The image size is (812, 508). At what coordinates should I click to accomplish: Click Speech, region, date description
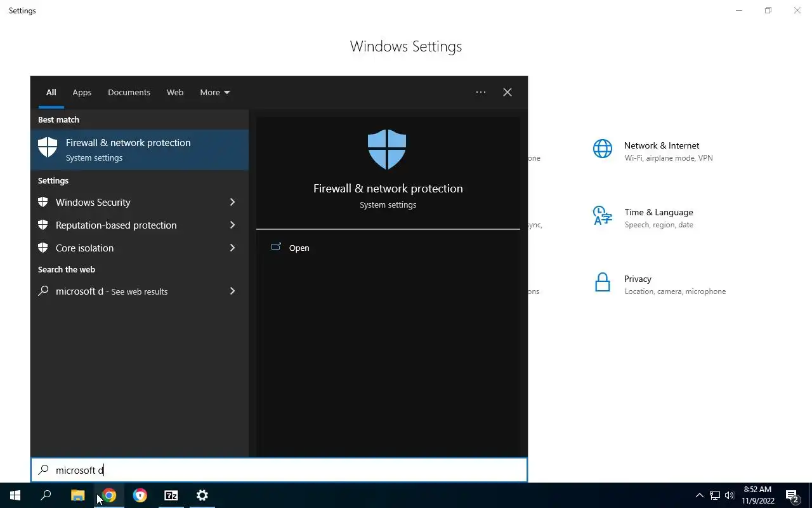pyautogui.click(x=658, y=225)
